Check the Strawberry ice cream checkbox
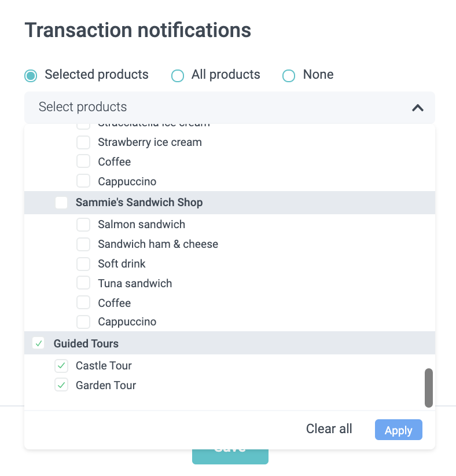 83,142
